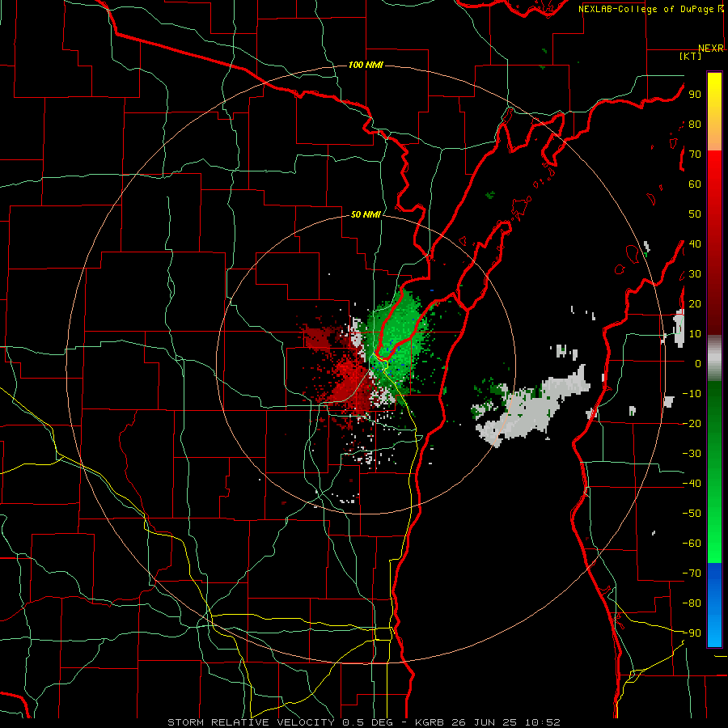The image size is (728, 728).
Task: Click the -50 knot scale label
Action: pyautogui.click(x=692, y=514)
